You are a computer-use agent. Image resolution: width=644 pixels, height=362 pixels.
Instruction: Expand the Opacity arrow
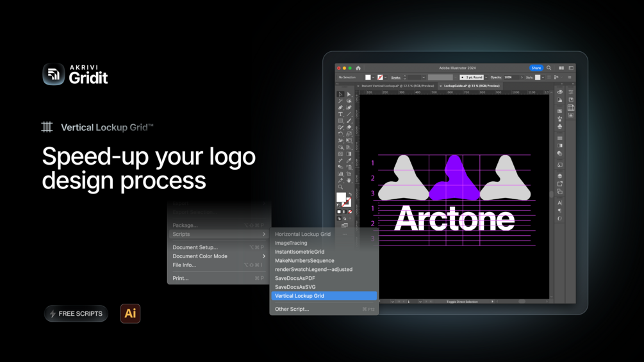522,78
